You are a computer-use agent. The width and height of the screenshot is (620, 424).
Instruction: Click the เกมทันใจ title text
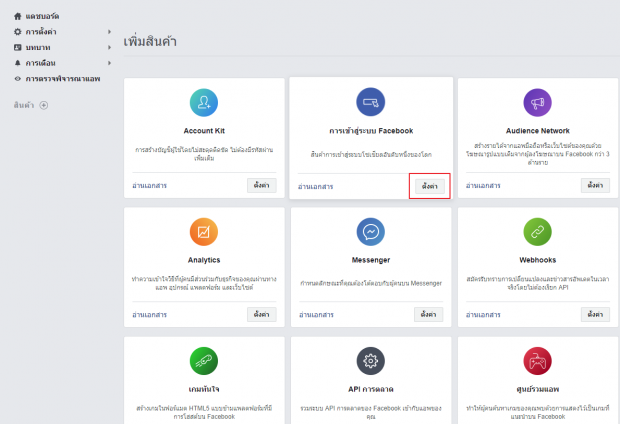click(x=204, y=390)
